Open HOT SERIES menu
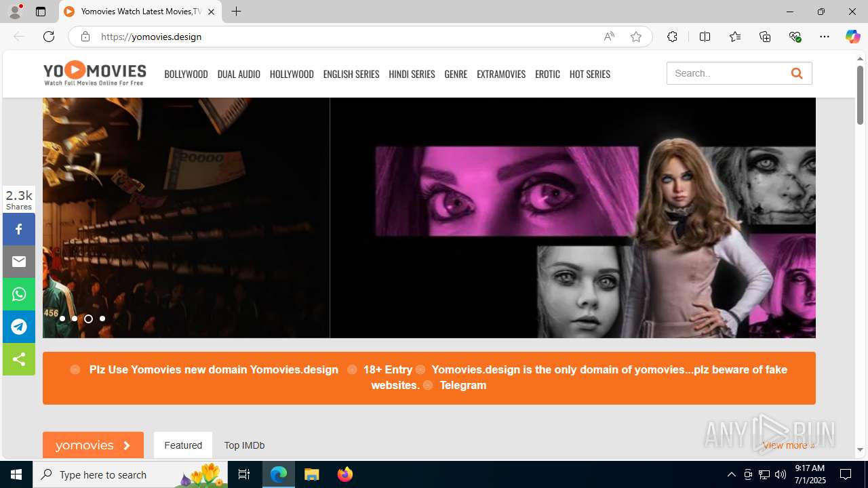Screen dimensions: 868x488 click(590, 74)
